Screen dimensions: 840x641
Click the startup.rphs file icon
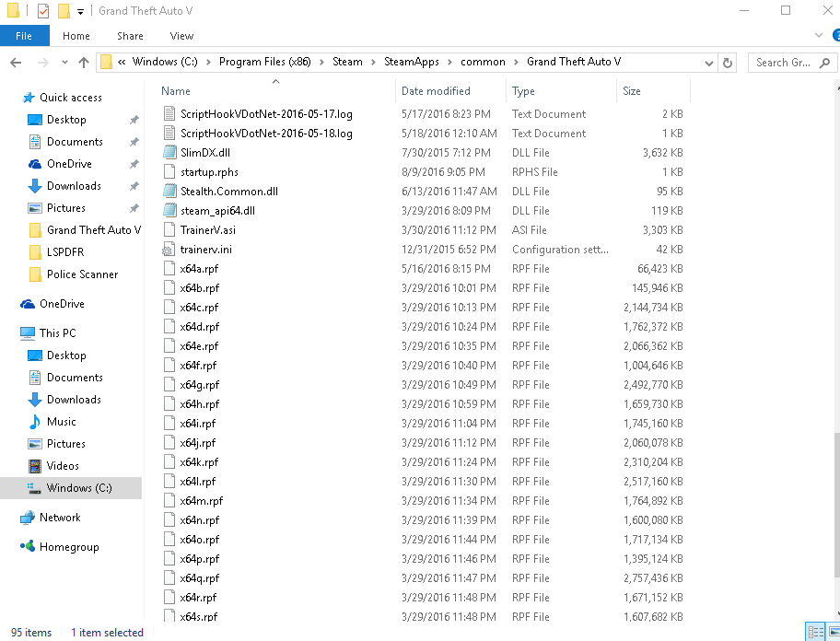pos(169,172)
